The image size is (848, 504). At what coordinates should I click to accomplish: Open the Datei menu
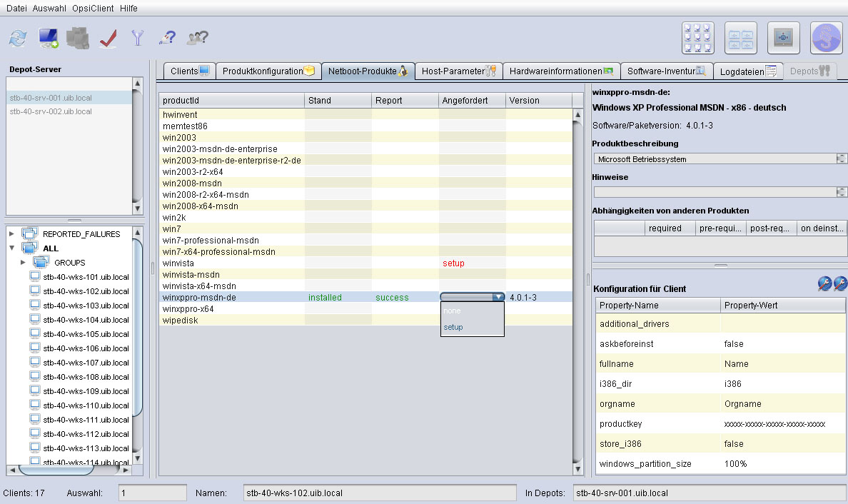(16, 8)
